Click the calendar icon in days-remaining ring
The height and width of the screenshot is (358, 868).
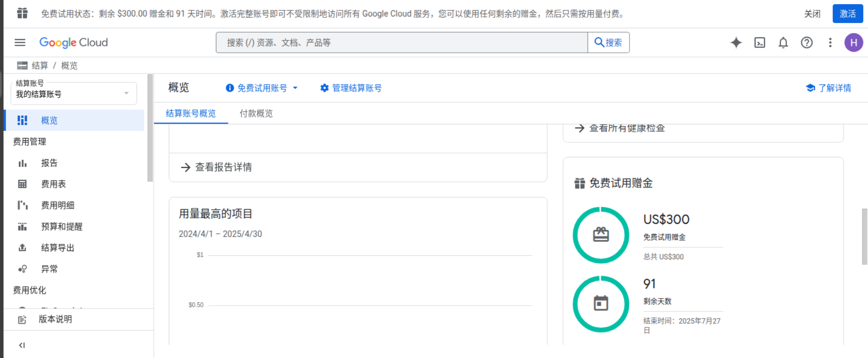click(x=601, y=303)
